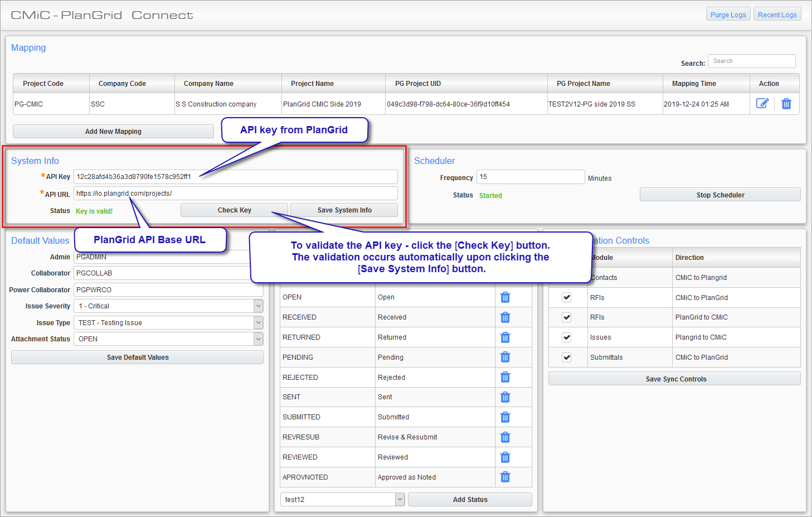Viewport: 812px width, 517px height.
Task: Click Save Default Values button
Action: 137,357
